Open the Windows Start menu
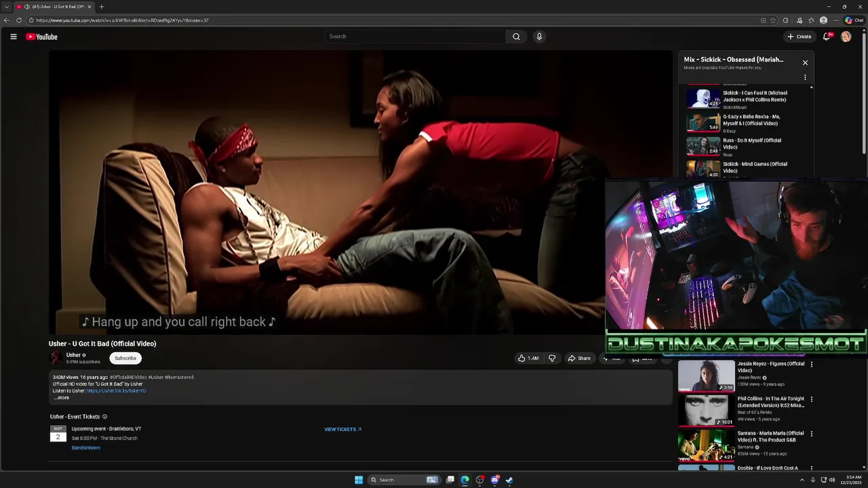The height and width of the screenshot is (488, 868). pyautogui.click(x=359, y=480)
